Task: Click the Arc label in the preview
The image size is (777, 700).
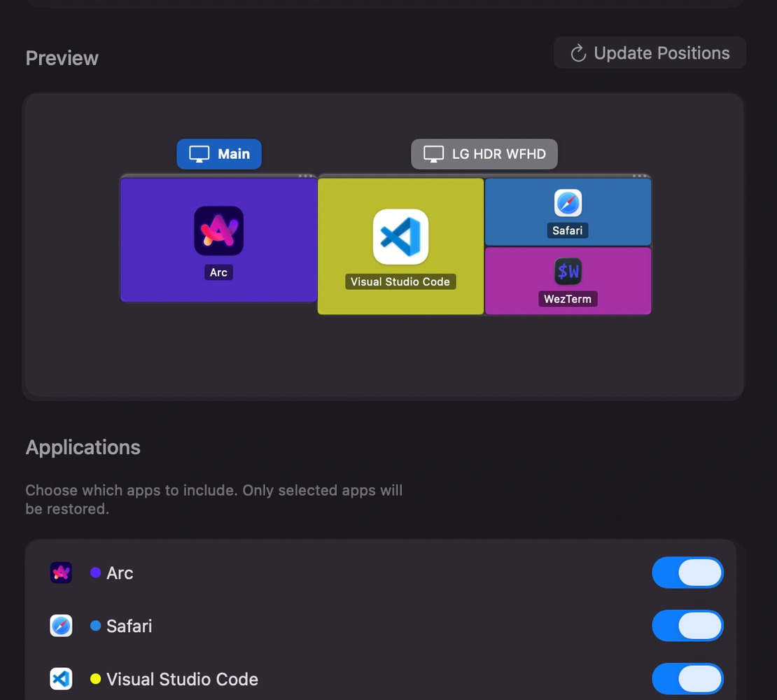Action: (x=218, y=272)
